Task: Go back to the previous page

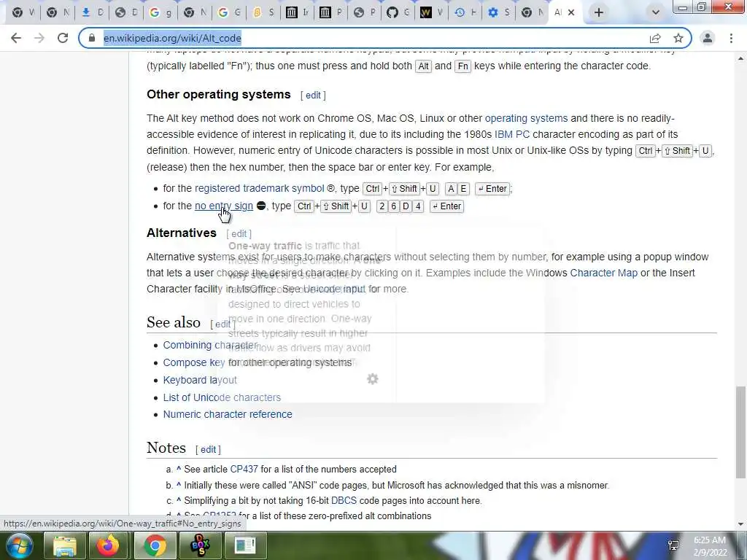Action: [x=16, y=38]
